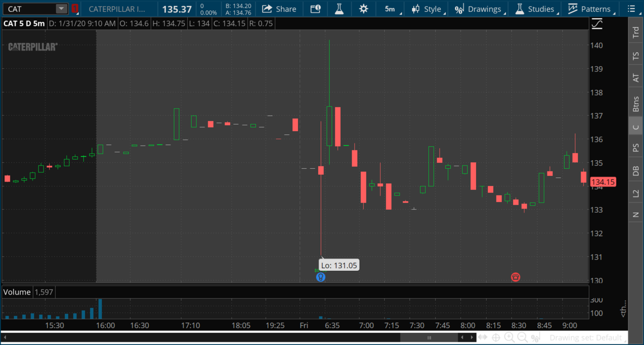644x345 pixels.
Task: Click CATERPILLAR I... company name
Action: [x=116, y=9]
